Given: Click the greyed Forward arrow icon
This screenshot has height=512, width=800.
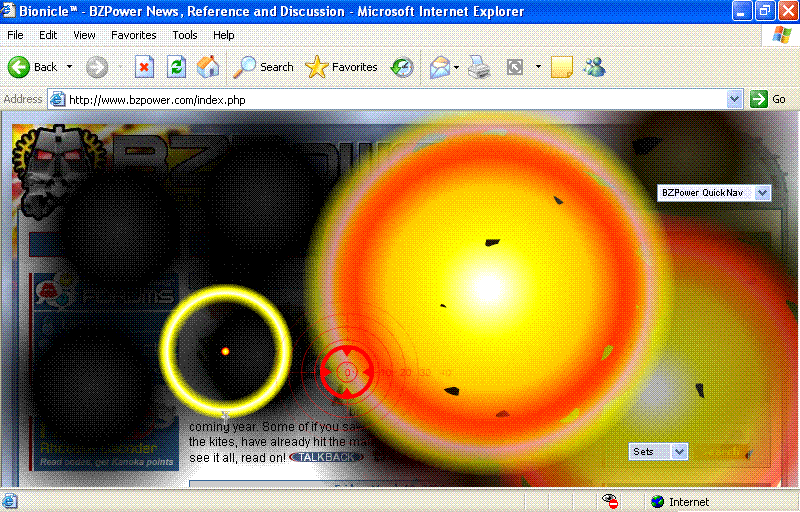Looking at the screenshot, I should pyautogui.click(x=97, y=67).
